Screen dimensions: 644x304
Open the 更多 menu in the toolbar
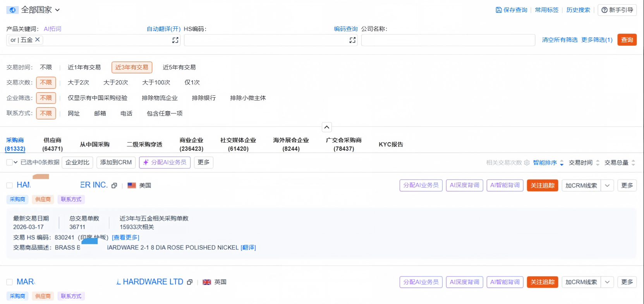tap(203, 162)
